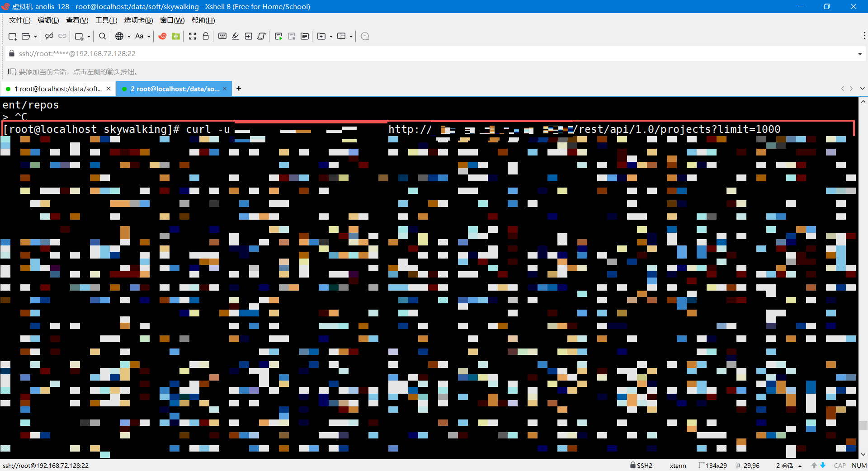868x471 pixels.
Task: Click the terminal scrollbar thumb
Action: pos(863,425)
